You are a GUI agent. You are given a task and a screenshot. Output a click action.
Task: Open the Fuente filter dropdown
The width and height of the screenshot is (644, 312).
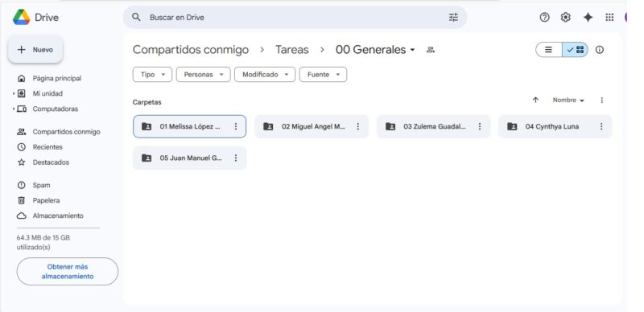324,75
